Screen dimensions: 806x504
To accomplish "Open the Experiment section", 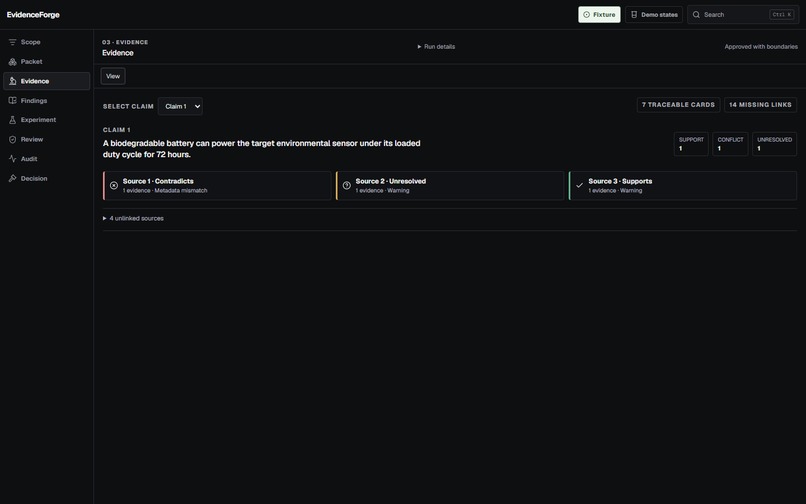I will 46,120.
